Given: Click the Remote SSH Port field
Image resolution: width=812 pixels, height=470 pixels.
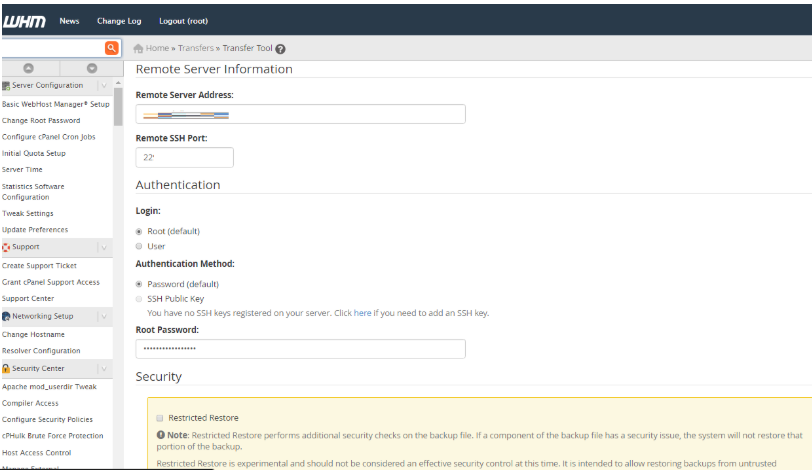Looking at the screenshot, I should tap(184, 157).
